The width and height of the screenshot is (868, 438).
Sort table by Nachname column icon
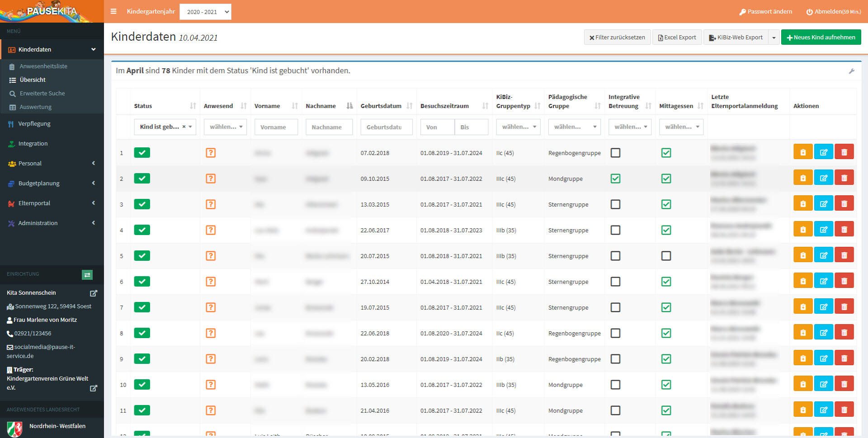[349, 106]
